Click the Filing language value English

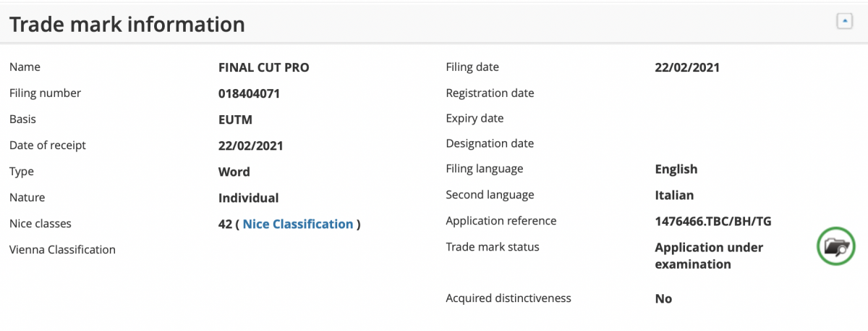click(676, 169)
